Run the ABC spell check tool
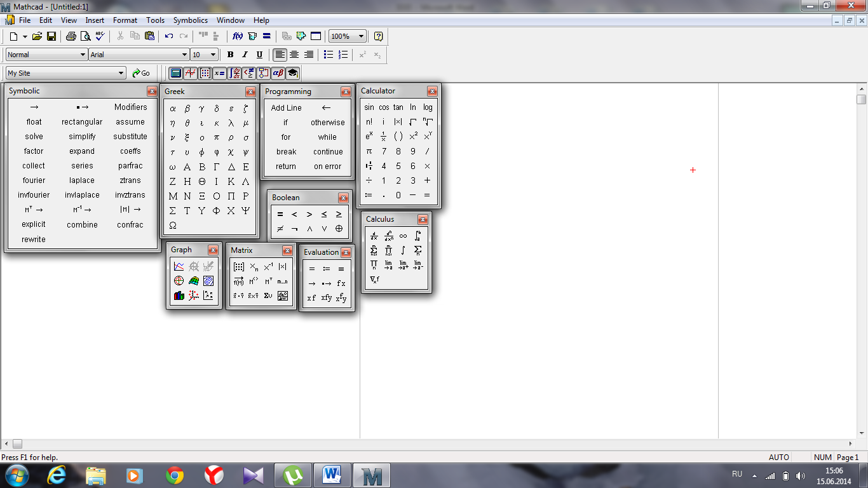Viewport: 868px width, 488px height. coord(100,36)
